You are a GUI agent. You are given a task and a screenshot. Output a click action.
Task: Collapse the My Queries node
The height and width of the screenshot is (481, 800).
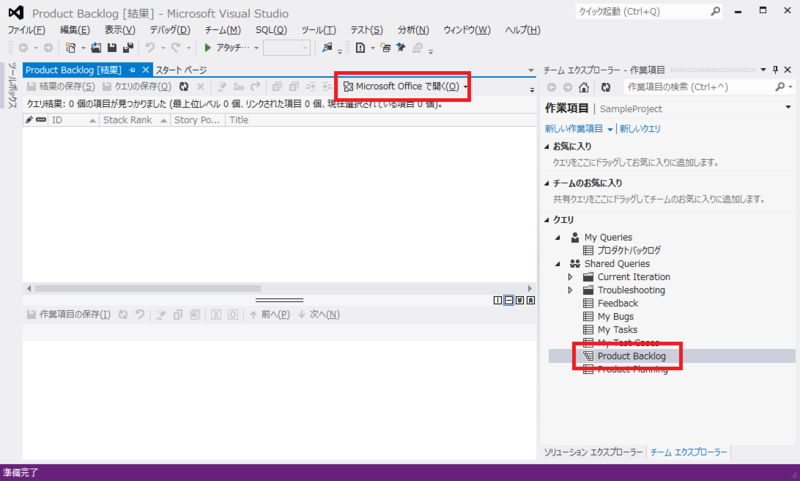point(558,238)
